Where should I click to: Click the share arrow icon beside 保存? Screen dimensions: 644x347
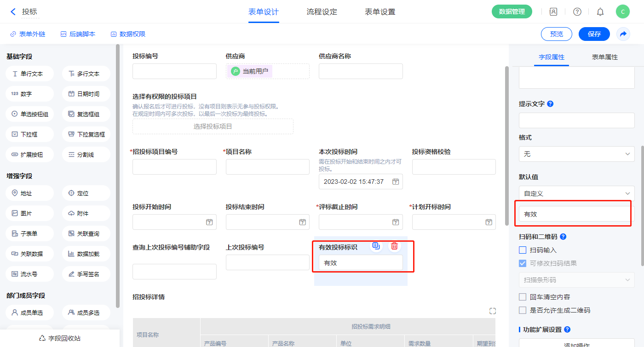pos(623,34)
